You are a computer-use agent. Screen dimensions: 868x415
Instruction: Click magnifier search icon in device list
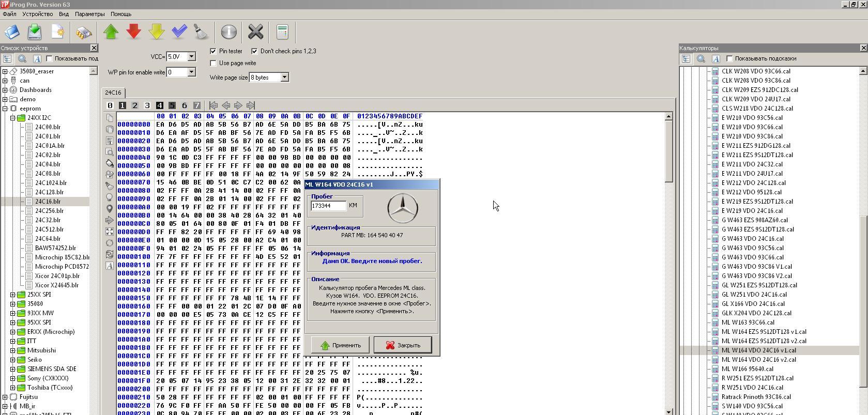22,59
